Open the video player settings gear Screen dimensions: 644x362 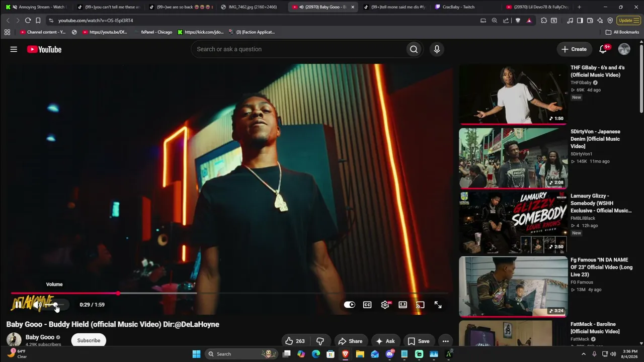385,305
